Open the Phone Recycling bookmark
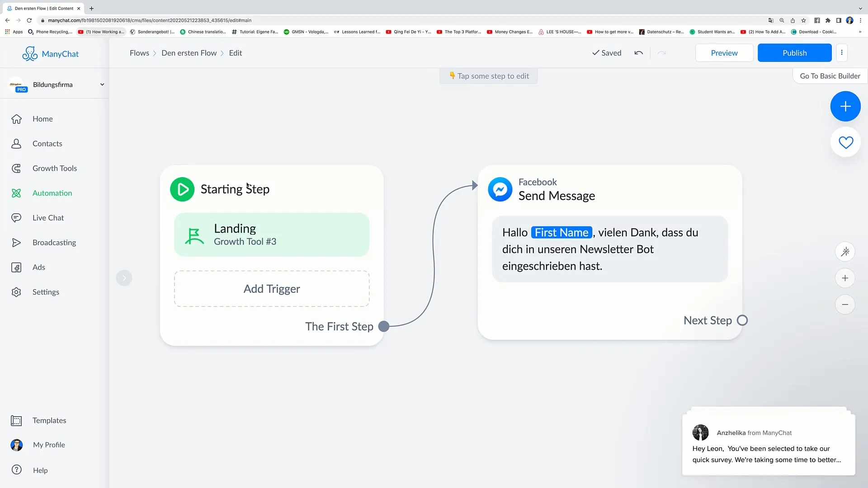The image size is (868, 488). [x=50, y=32]
